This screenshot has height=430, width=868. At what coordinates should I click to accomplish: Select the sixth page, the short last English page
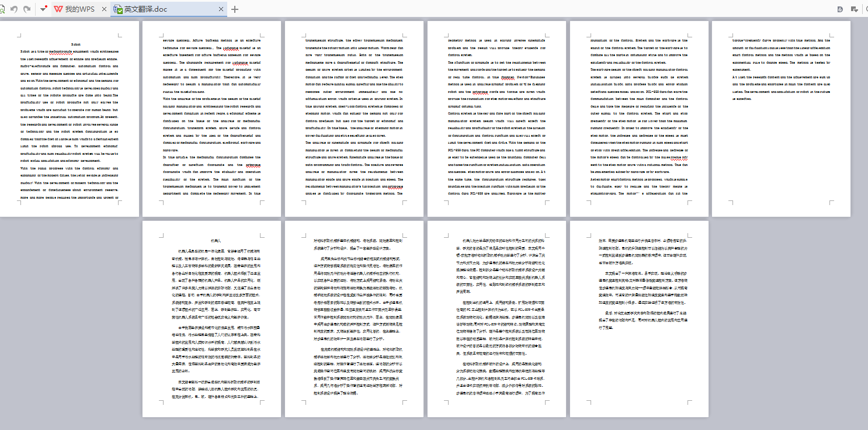(x=781, y=119)
